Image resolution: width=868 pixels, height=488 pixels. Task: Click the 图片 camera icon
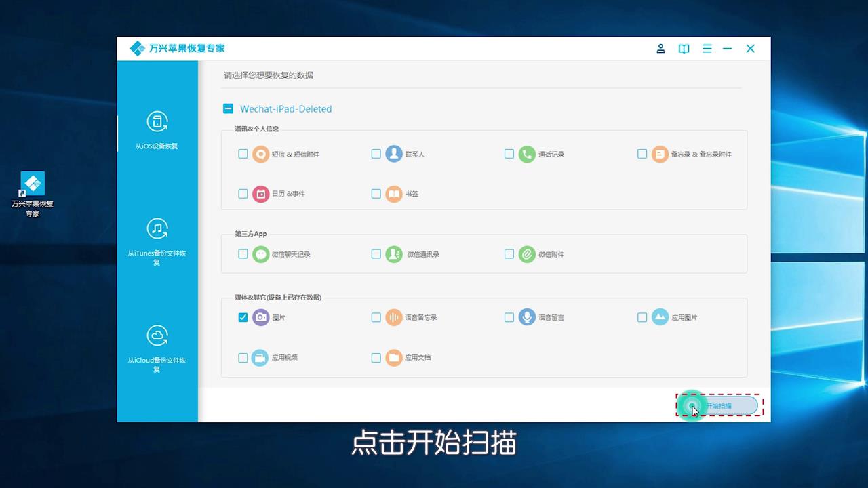click(x=260, y=317)
